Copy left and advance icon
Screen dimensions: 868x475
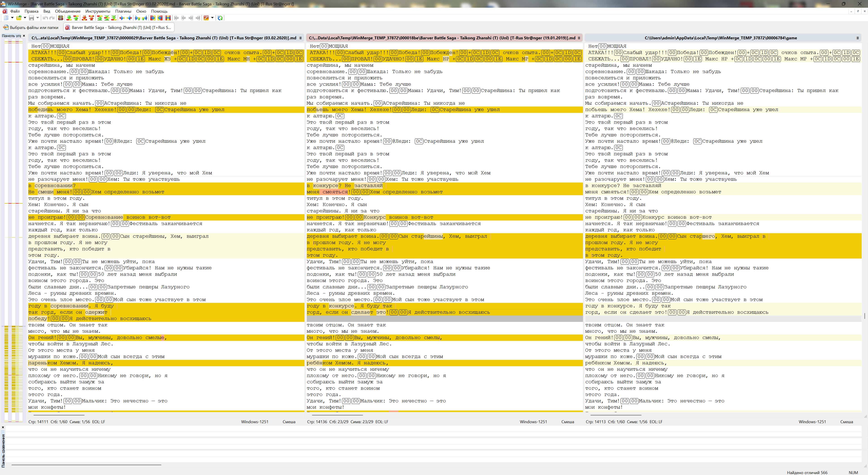(145, 18)
